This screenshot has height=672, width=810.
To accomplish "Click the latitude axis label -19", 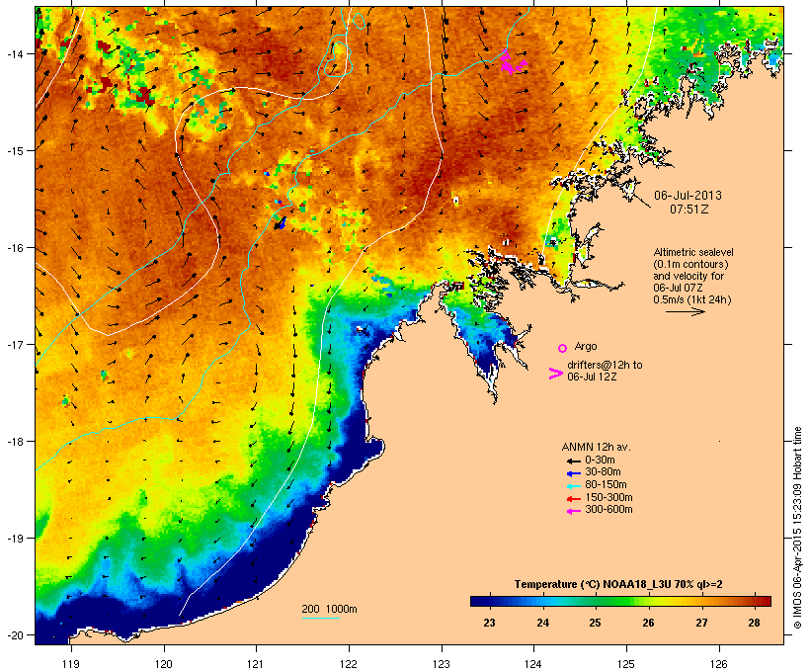I will click(x=14, y=539).
